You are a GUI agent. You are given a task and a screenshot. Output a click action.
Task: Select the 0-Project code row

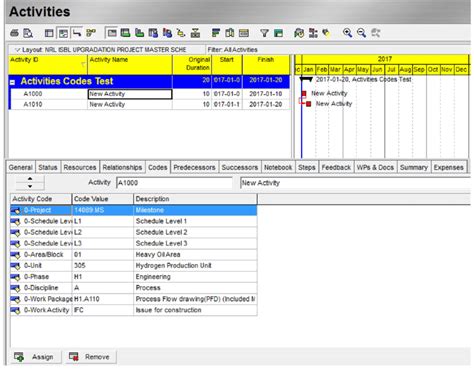pyautogui.click(x=134, y=210)
